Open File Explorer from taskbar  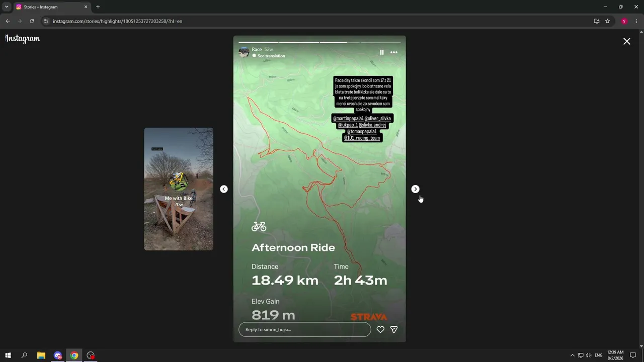pos(41,355)
